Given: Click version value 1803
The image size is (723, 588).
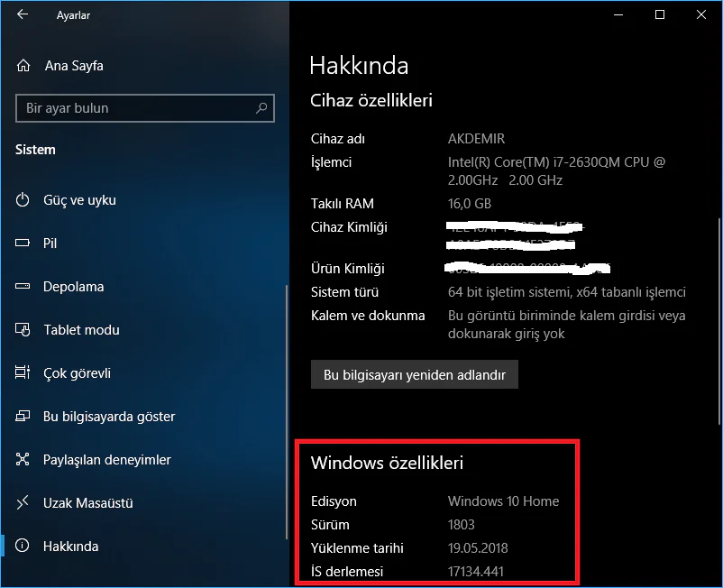Looking at the screenshot, I should pos(461,524).
